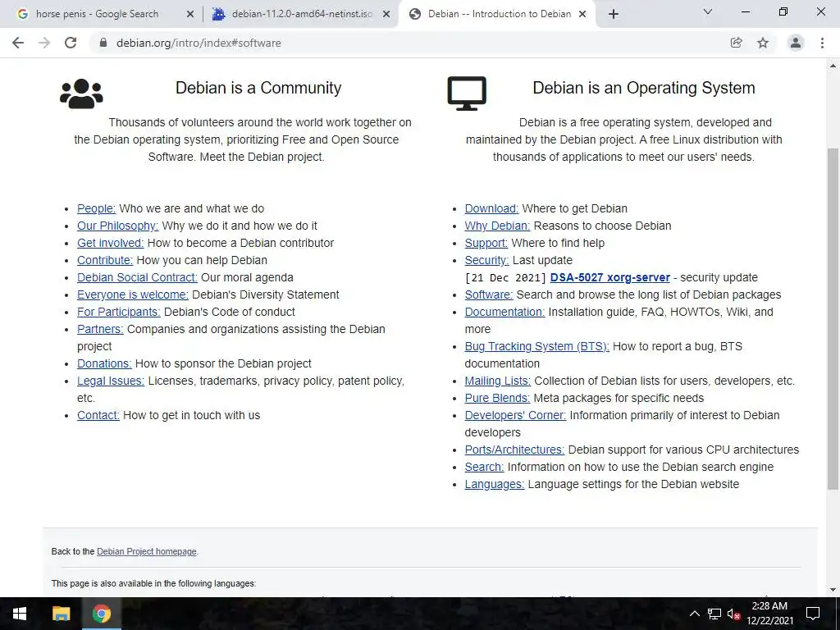Viewport: 840px width, 630px height.
Task: Select Debian Introduction to Debian tab
Action: point(499,14)
